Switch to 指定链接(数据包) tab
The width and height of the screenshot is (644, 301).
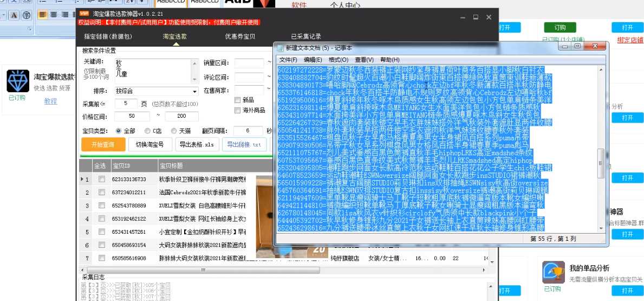point(108,36)
